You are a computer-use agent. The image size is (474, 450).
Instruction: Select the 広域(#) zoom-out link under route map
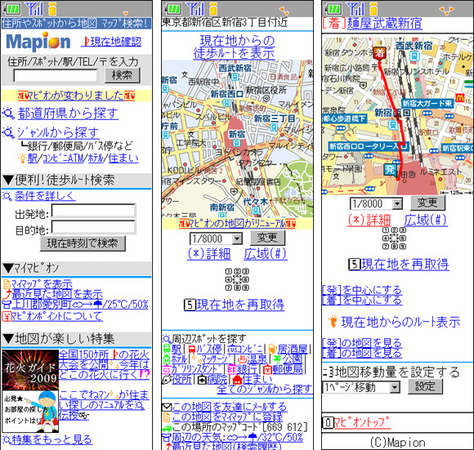tap(425, 220)
